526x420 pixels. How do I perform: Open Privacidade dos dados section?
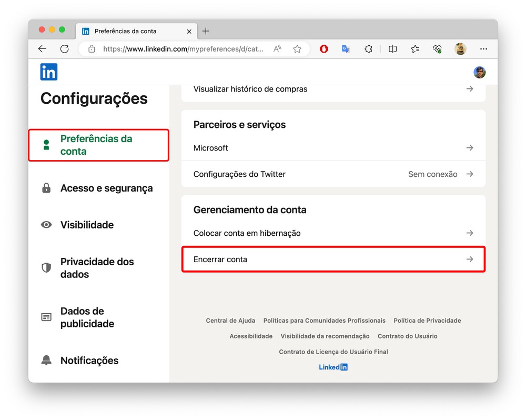[87, 268]
